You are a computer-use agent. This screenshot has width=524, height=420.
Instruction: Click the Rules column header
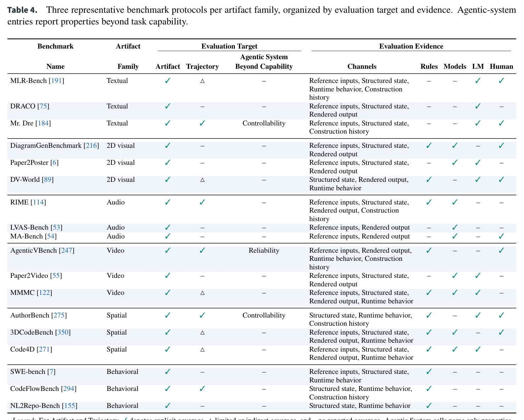[429, 67]
